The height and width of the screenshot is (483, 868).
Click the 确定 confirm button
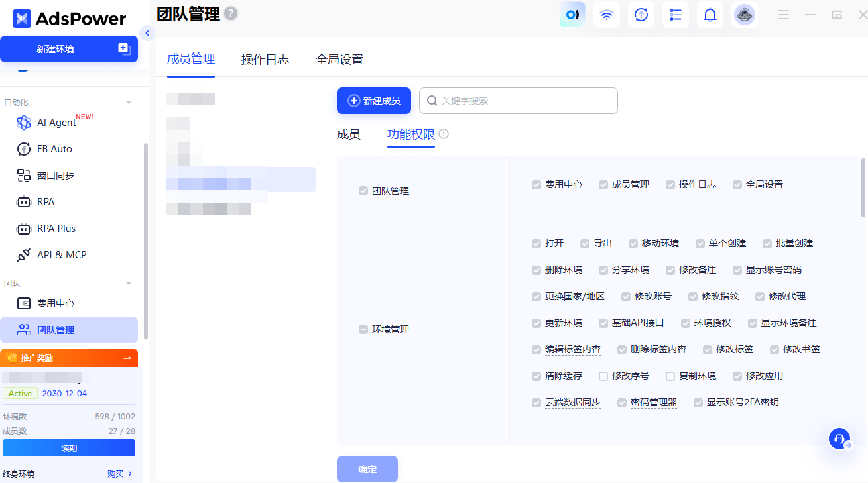367,469
